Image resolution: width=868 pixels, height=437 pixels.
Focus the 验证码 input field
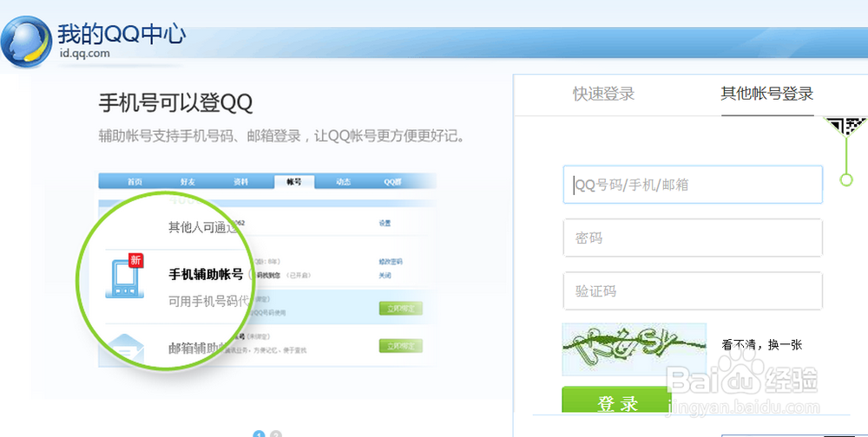(x=693, y=291)
